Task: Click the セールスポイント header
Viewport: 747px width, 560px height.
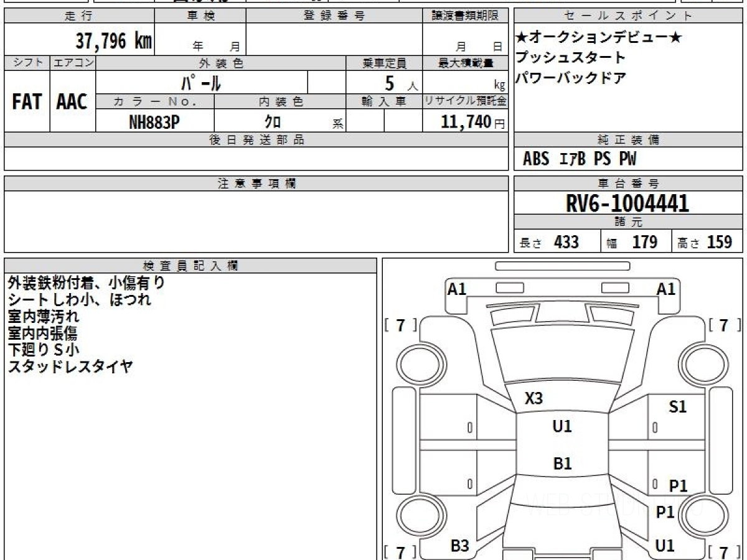Action: coord(628,16)
